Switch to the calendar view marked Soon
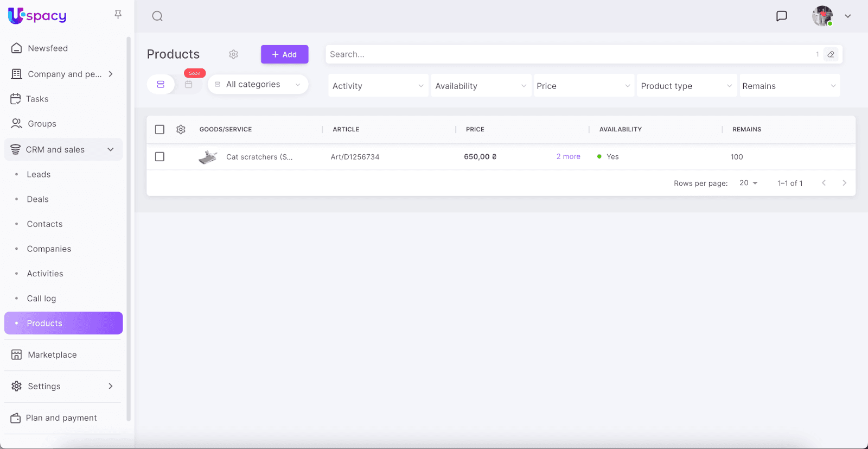The image size is (868, 449). pos(189,84)
